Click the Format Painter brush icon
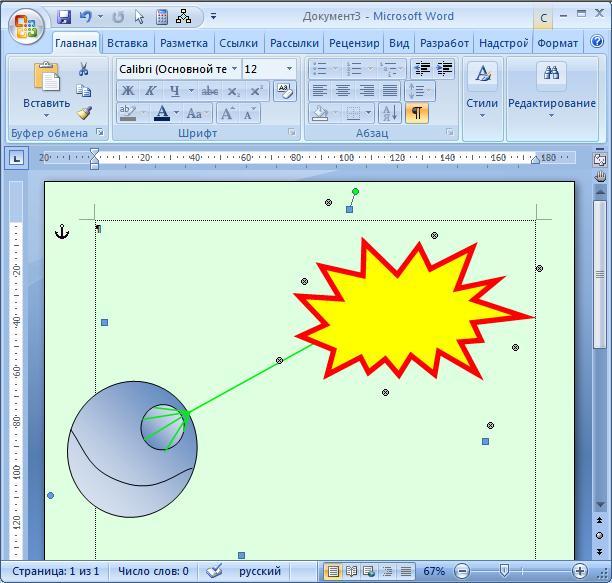 [84, 113]
